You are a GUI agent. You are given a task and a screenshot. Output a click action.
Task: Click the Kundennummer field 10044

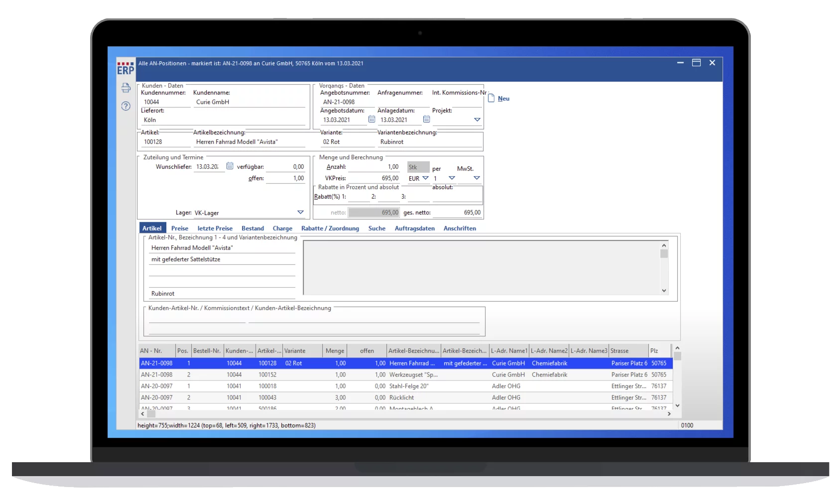click(x=166, y=102)
